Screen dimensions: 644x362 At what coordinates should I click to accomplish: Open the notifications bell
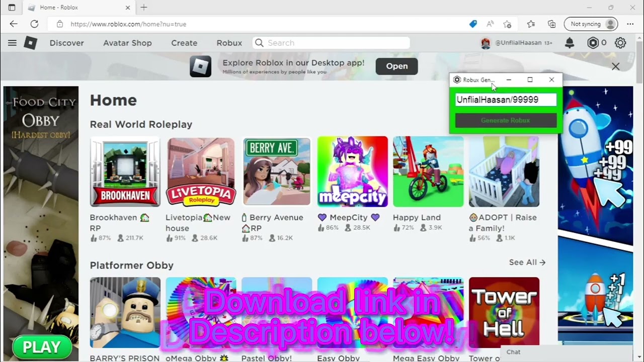point(570,43)
